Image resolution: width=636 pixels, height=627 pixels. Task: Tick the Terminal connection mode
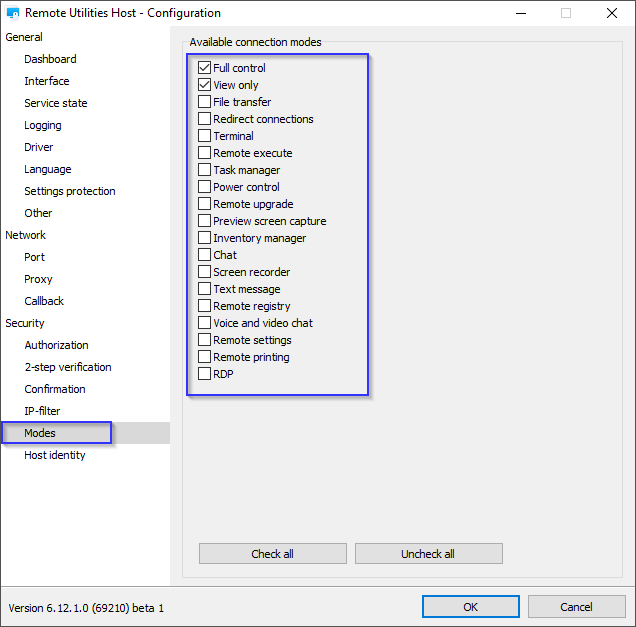(205, 136)
